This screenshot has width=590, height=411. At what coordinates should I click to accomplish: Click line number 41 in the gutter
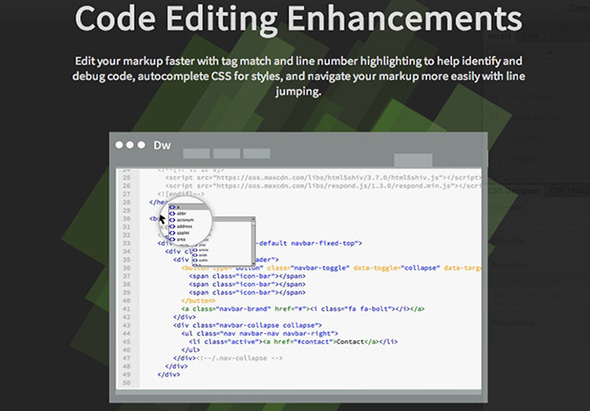(126, 309)
